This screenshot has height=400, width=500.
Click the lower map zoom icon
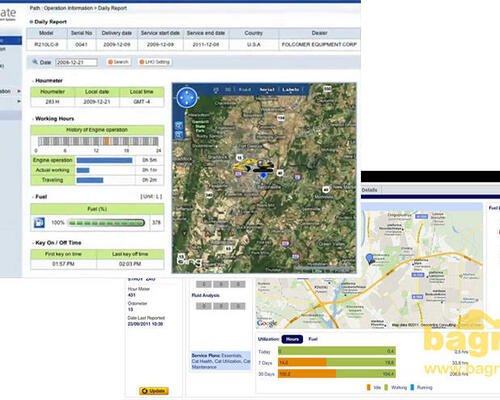tap(179, 135)
